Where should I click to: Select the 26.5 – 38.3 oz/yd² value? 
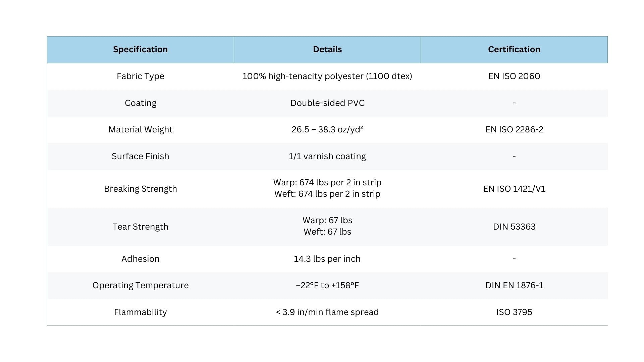coord(327,130)
